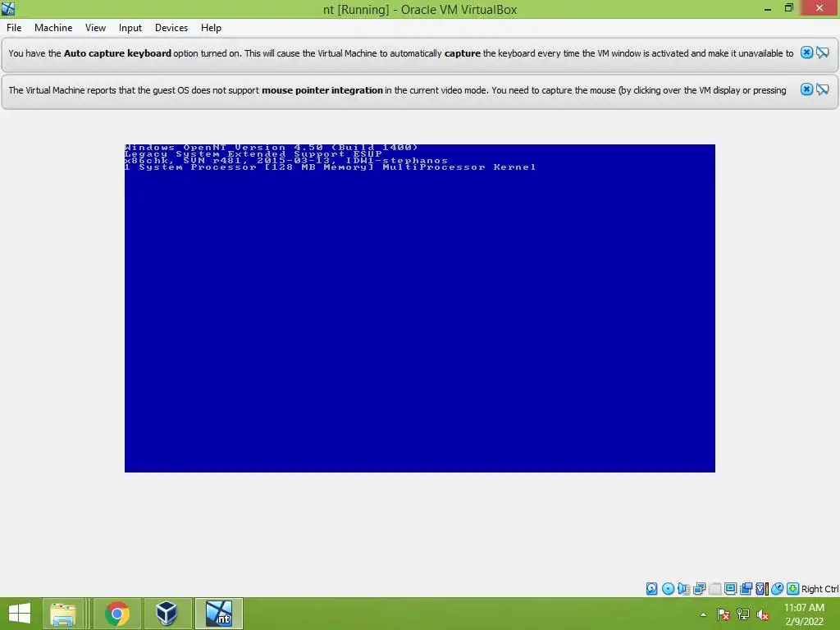Open the Input menu
Screen dimensions: 840x630
tap(130, 28)
